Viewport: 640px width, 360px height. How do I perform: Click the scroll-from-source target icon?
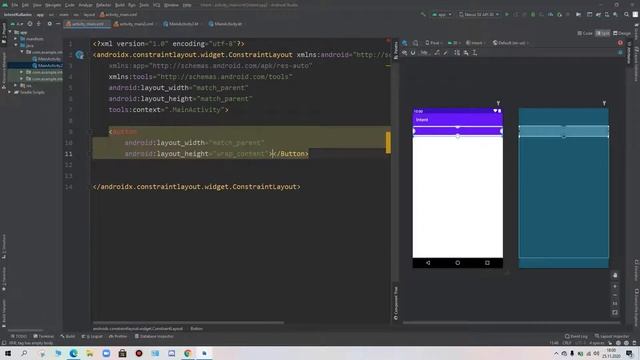pos(30,24)
